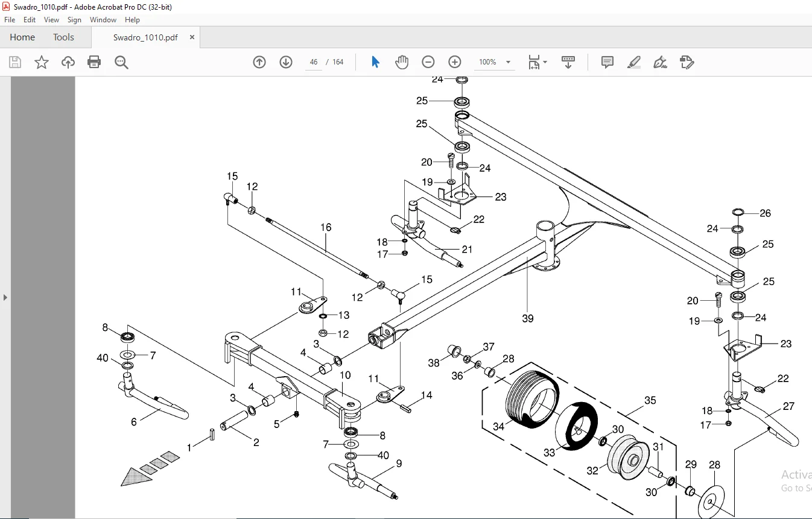Click part label 38 in the diagram
Screen dimensions: 812x519
(x=434, y=363)
